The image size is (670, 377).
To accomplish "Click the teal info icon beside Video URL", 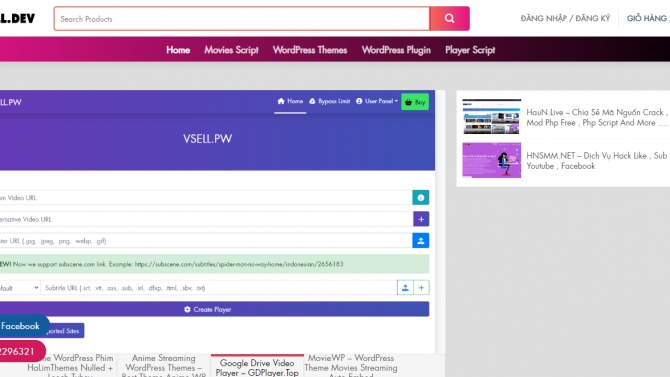I will pos(420,197).
